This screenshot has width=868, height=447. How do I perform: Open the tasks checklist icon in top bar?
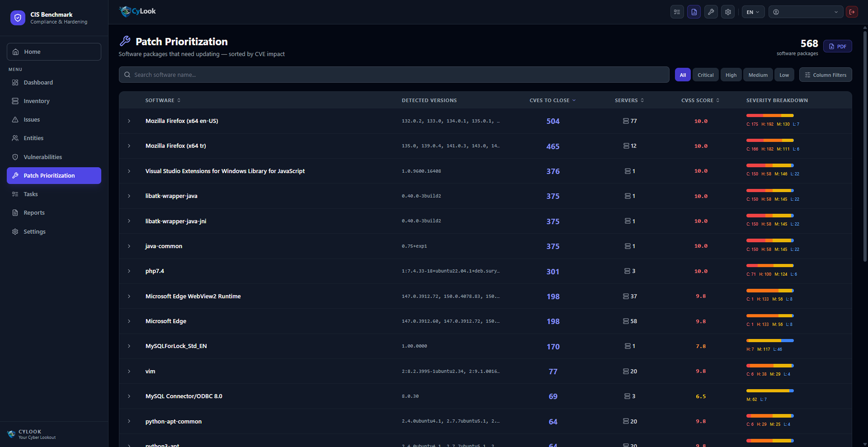(677, 12)
